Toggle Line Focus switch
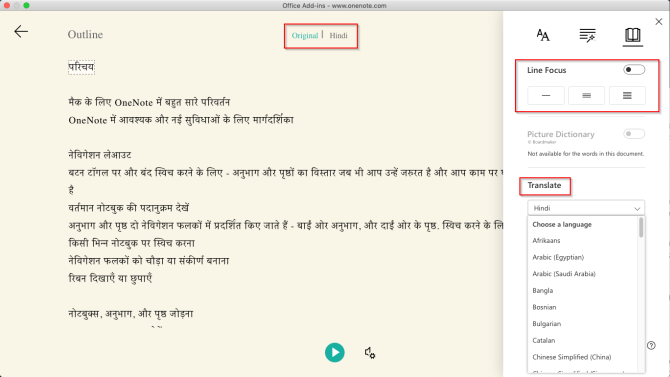This screenshot has height=377, width=670. click(x=634, y=70)
